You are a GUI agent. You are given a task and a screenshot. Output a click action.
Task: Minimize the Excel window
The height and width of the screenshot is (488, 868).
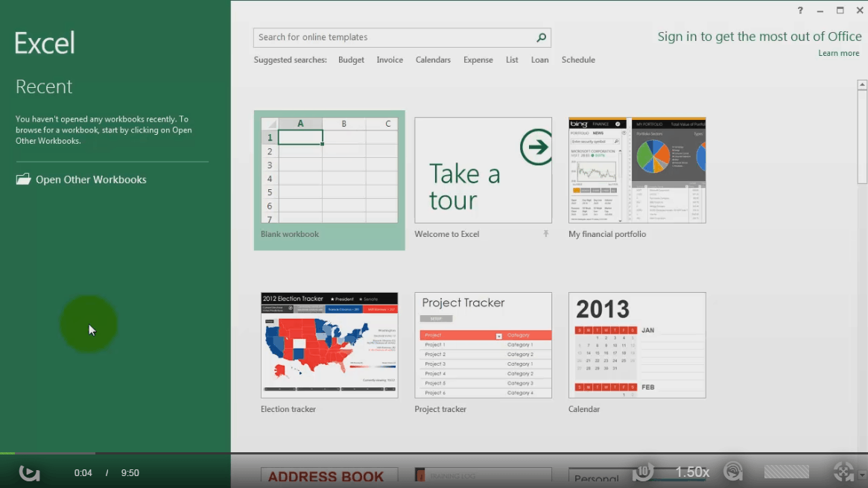click(820, 10)
